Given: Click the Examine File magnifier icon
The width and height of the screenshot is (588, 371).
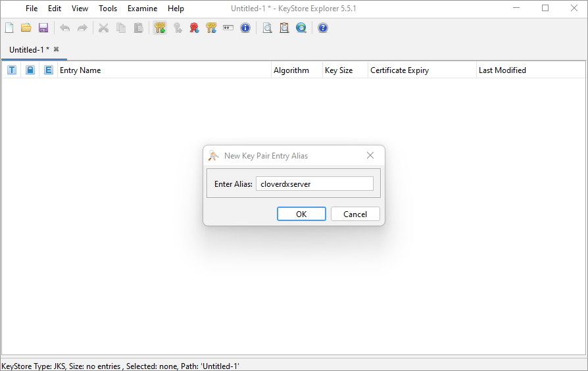Looking at the screenshot, I should pos(267,28).
